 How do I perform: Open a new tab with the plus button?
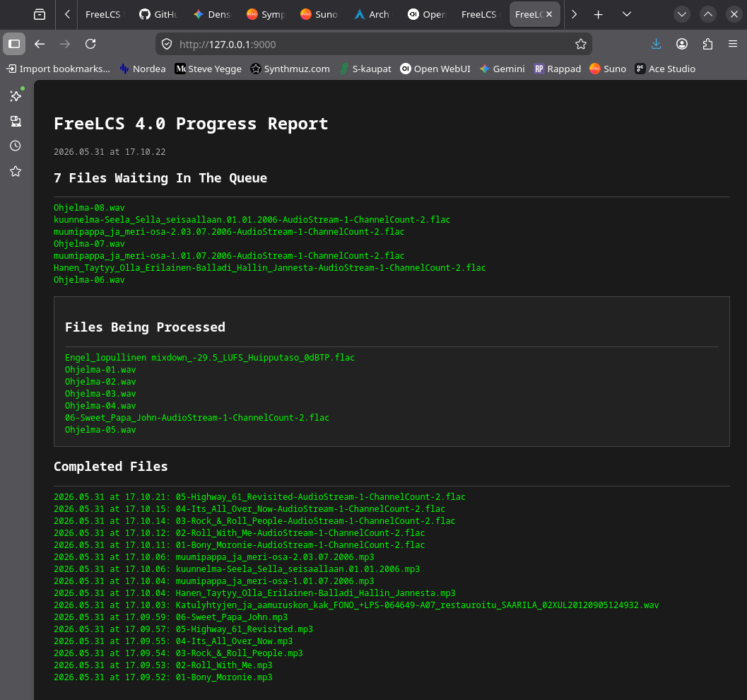tap(599, 15)
